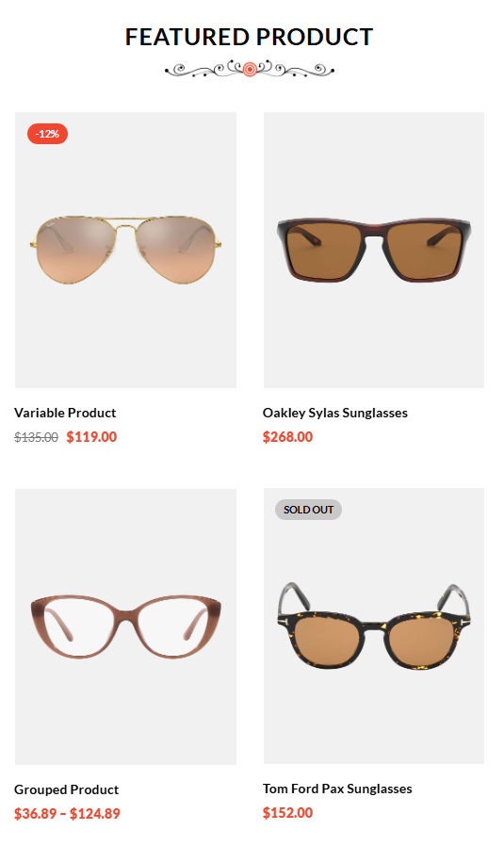Open the Grouped Product title link

tap(67, 789)
